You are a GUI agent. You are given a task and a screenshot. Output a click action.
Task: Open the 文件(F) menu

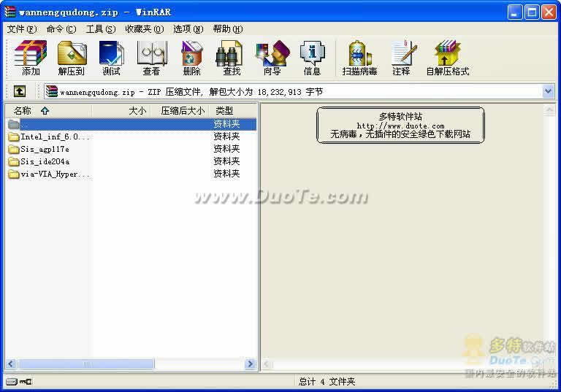click(22, 29)
